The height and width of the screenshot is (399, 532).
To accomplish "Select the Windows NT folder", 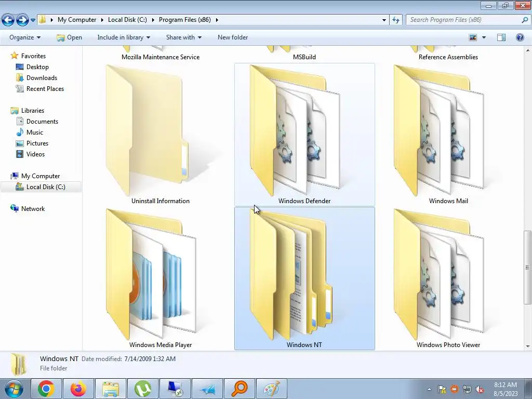I will point(304,278).
